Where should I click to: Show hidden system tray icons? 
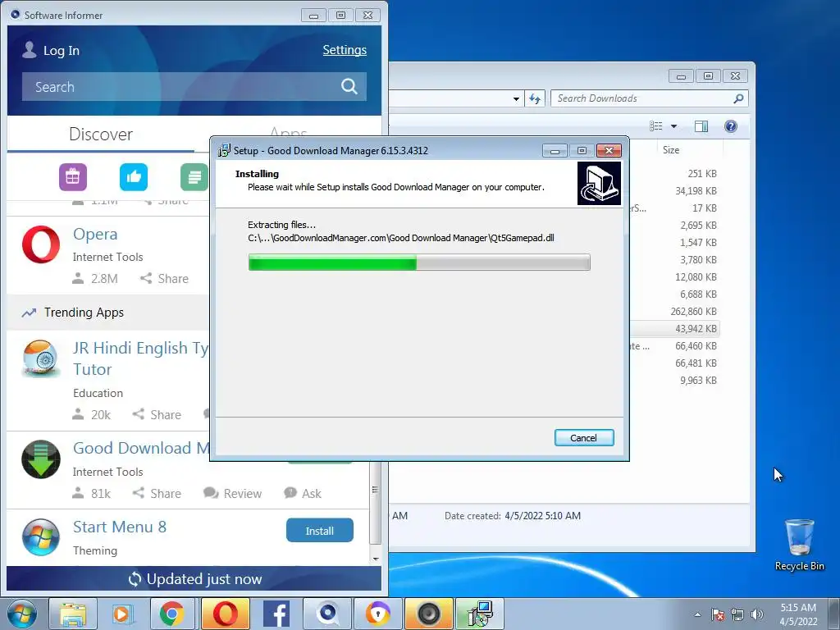point(697,614)
